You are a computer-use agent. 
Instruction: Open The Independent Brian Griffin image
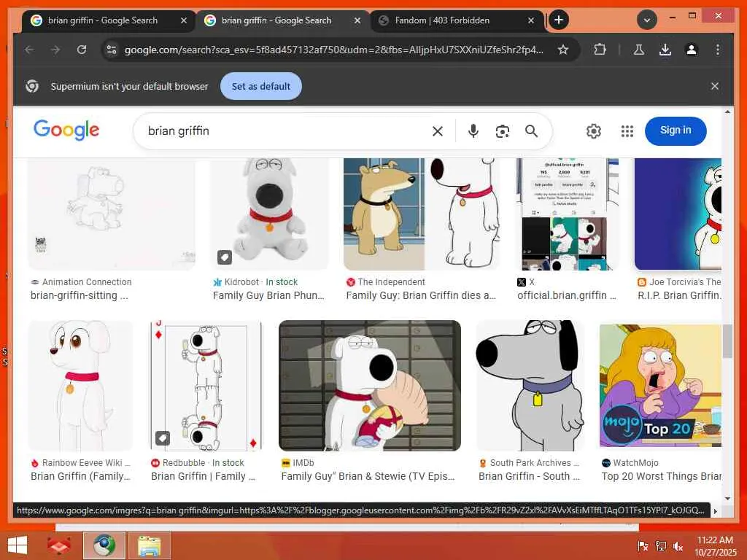coord(422,214)
